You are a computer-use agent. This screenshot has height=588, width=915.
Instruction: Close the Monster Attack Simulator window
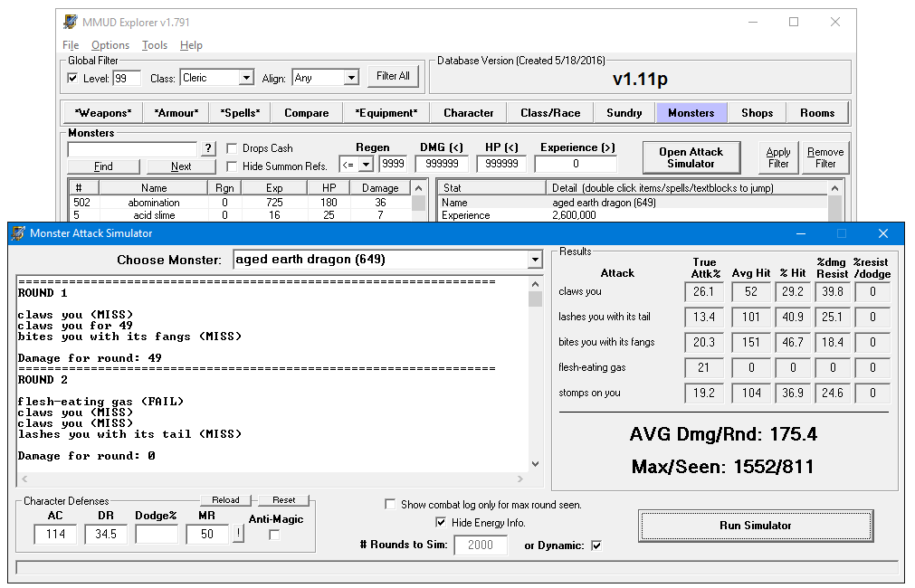pos(883,233)
